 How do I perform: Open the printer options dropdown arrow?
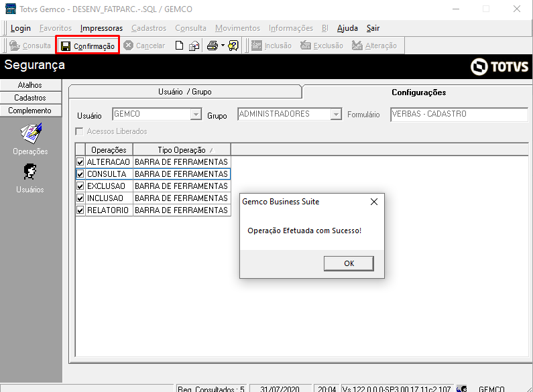[x=223, y=46]
